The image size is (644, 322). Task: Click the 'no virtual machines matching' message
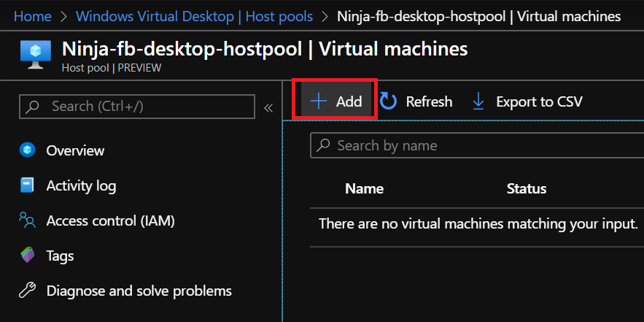click(x=478, y=224)
